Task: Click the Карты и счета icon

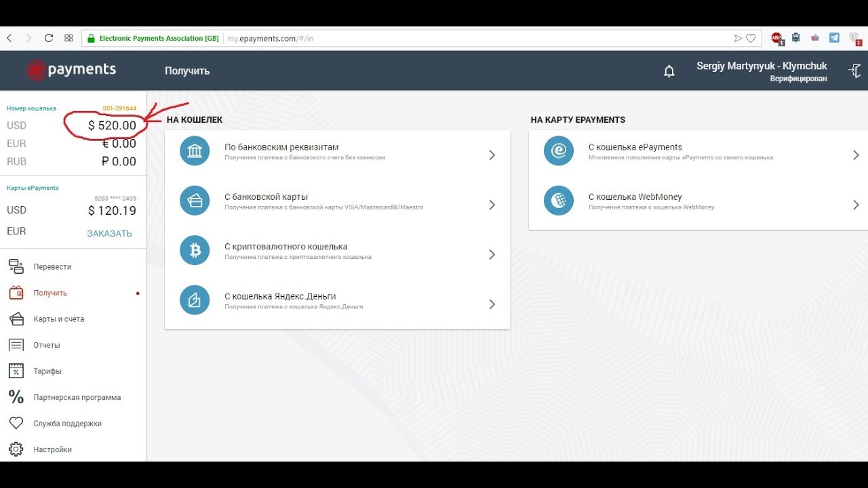Action: point(16,319)
